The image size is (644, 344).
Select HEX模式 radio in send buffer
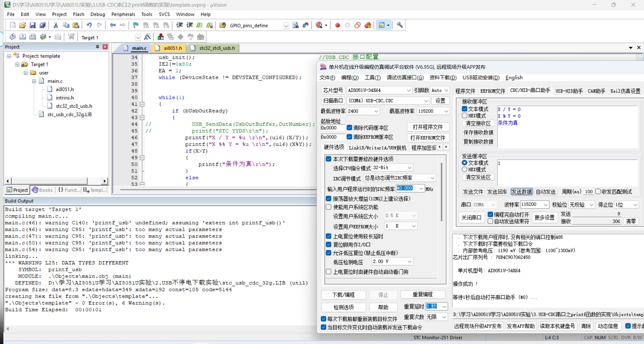click(x=464, y=170)
